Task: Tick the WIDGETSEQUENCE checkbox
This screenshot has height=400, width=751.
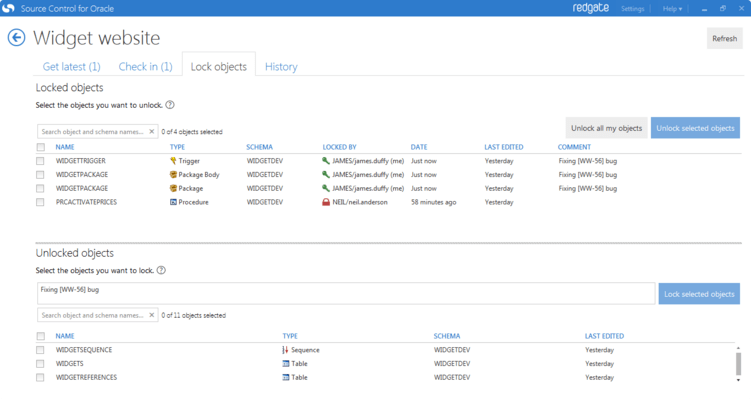Action: [x=40, y=350]
